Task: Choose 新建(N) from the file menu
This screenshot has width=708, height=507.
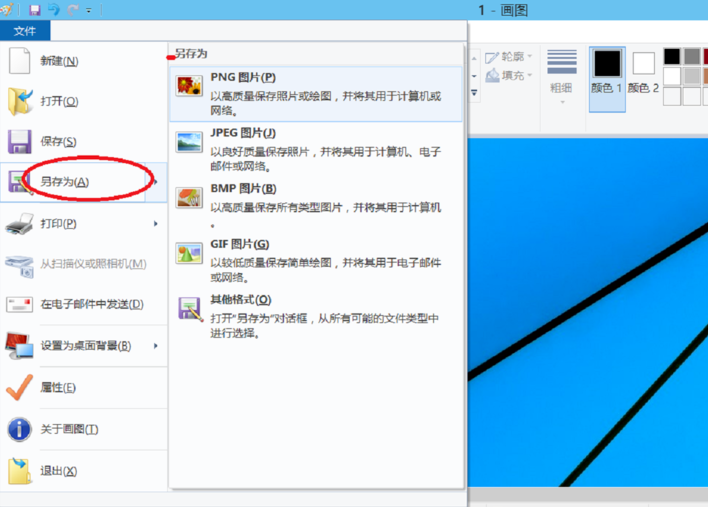Action: 84,61
